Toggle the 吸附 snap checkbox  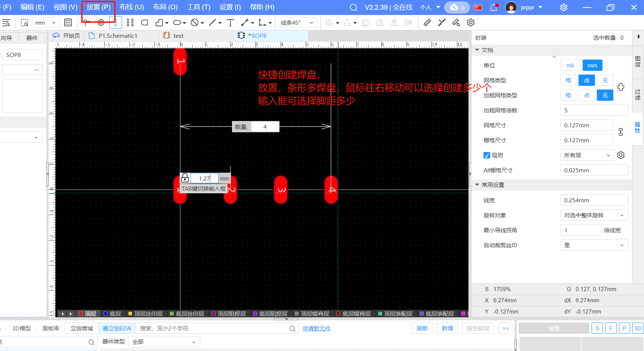[487, 155]
